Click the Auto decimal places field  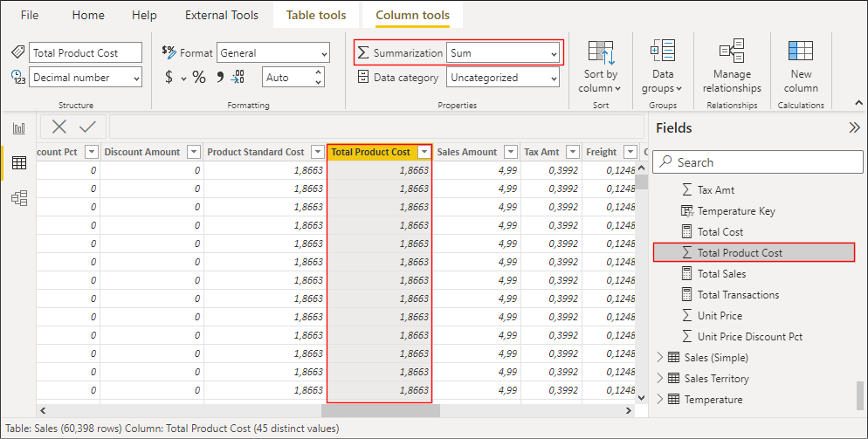287,78
